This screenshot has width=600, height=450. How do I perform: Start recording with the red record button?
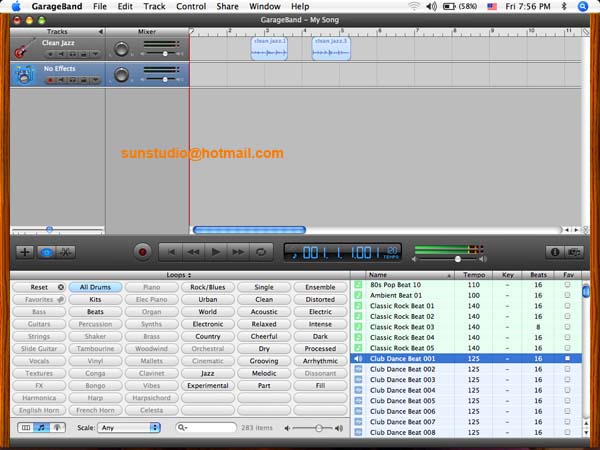pos(142,252)
